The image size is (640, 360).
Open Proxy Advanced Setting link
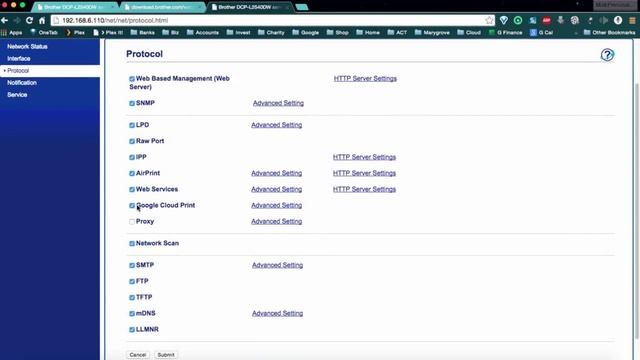coord(277,221)
